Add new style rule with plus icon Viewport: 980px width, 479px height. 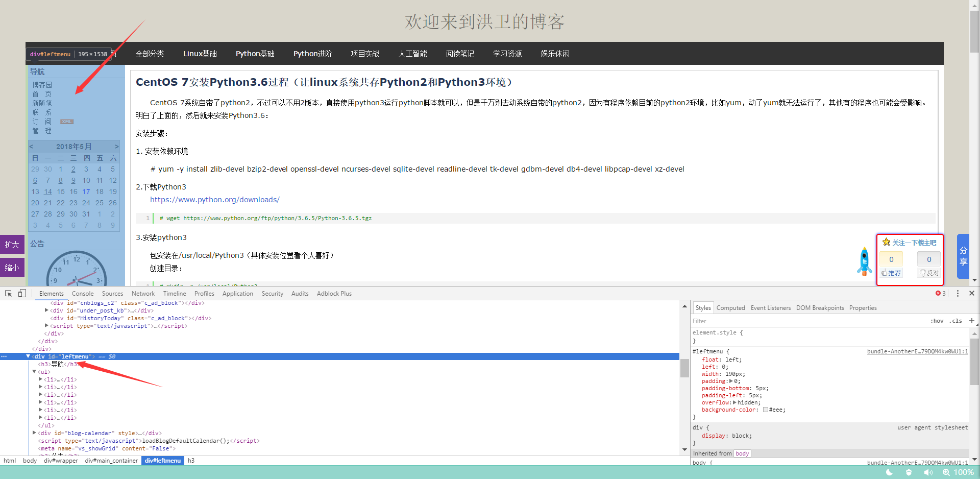tap(971, 321)
